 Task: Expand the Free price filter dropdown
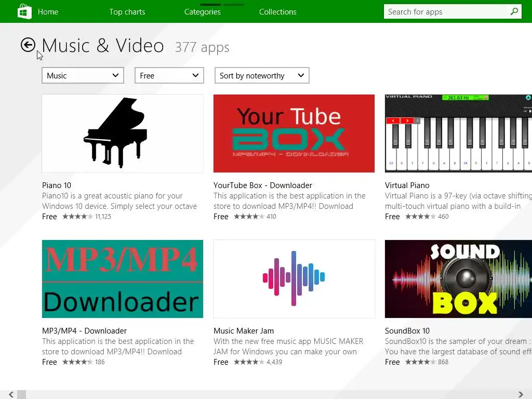[169, 75]
